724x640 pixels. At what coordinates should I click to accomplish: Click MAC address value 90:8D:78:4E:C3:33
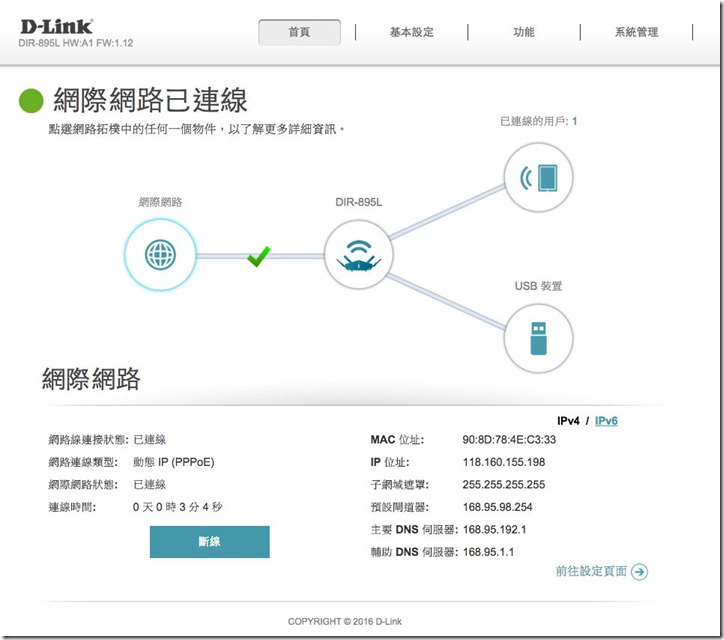click(509, 440)
